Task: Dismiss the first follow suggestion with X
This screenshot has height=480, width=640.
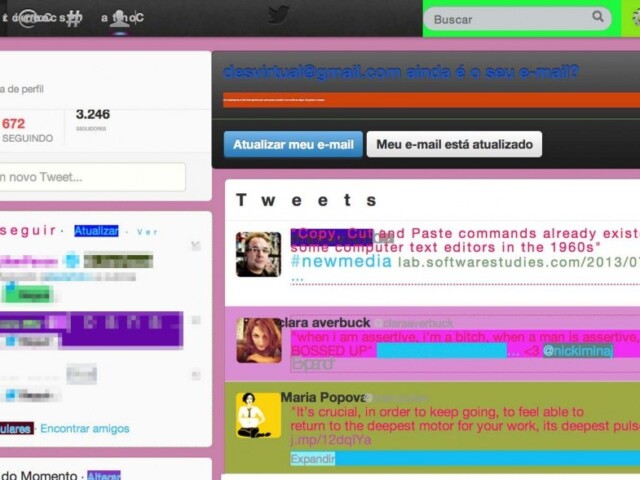Action: [195, 245]
